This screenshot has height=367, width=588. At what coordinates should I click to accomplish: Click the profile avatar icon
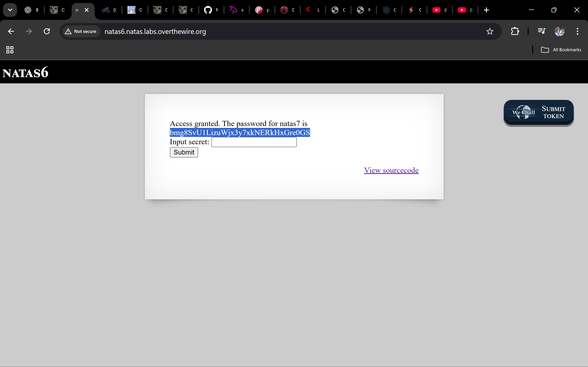559,31
